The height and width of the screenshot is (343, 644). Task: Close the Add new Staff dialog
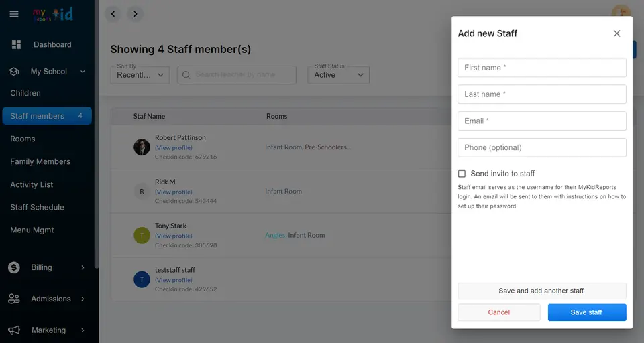point(616,33)
